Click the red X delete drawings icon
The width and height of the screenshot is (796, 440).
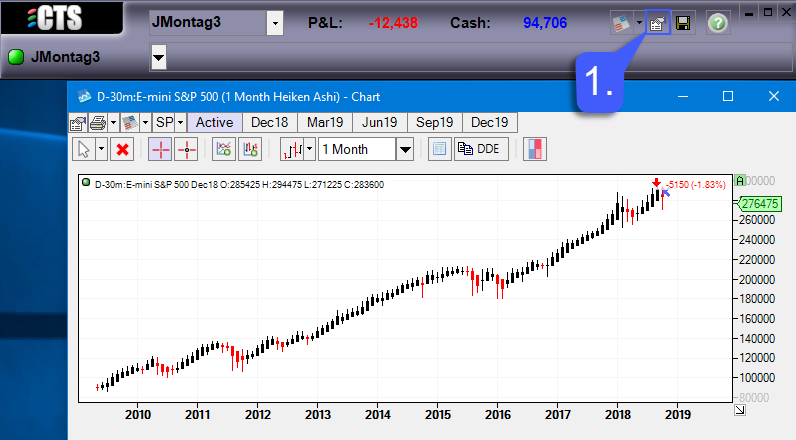[x=122, y=150]
